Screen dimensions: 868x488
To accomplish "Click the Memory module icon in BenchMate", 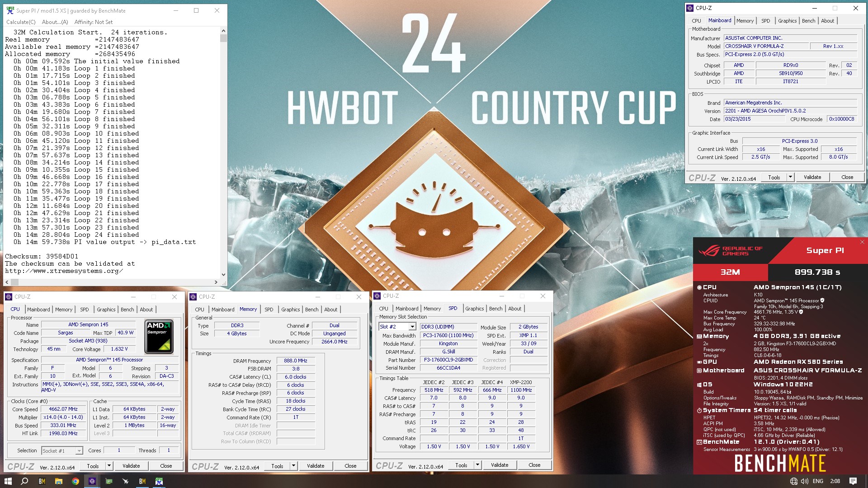I will point(699,336).
